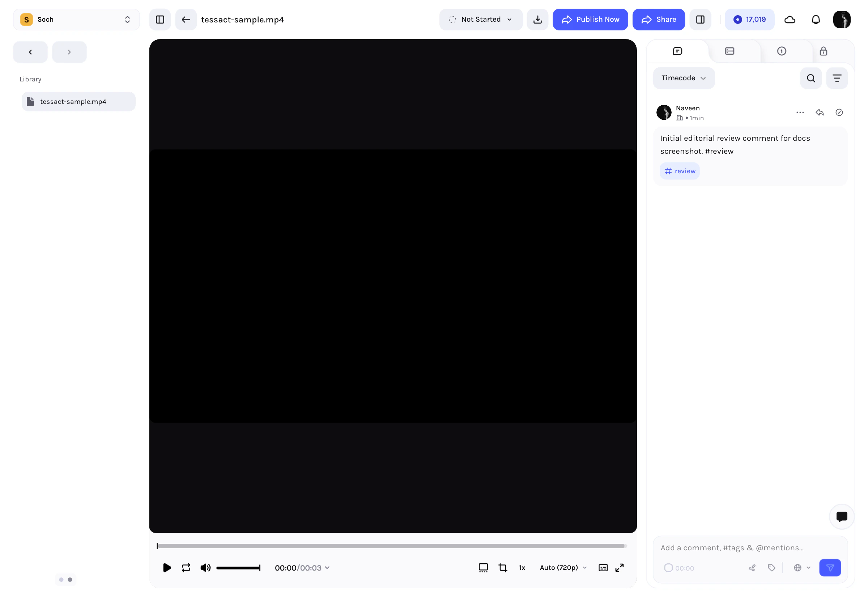868x597 pixels.
Task: Toggle the timeline view icon below player
Action: (483, 568)
